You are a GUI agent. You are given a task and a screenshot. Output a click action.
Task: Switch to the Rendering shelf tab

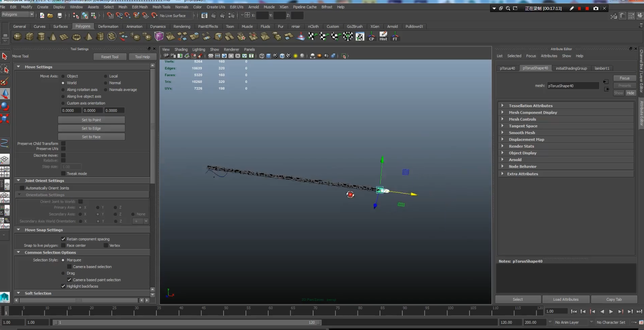pyautogui.click(x=182, y=27)
